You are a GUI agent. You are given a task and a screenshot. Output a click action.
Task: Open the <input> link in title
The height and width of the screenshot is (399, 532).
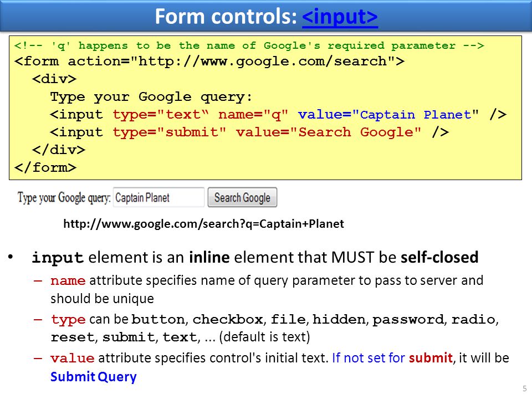(x=340, y=17)
